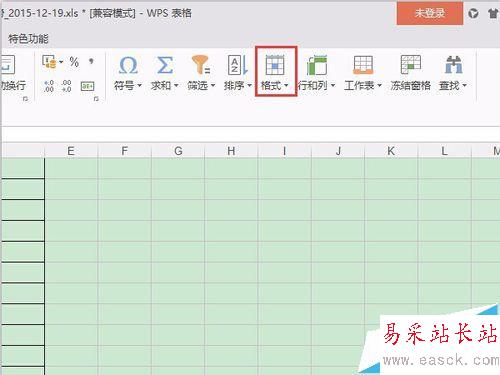The image size is (500, 375).
Task: Click the 格式 format table icon
Action: pyautogui.click(x=275, y=65)
